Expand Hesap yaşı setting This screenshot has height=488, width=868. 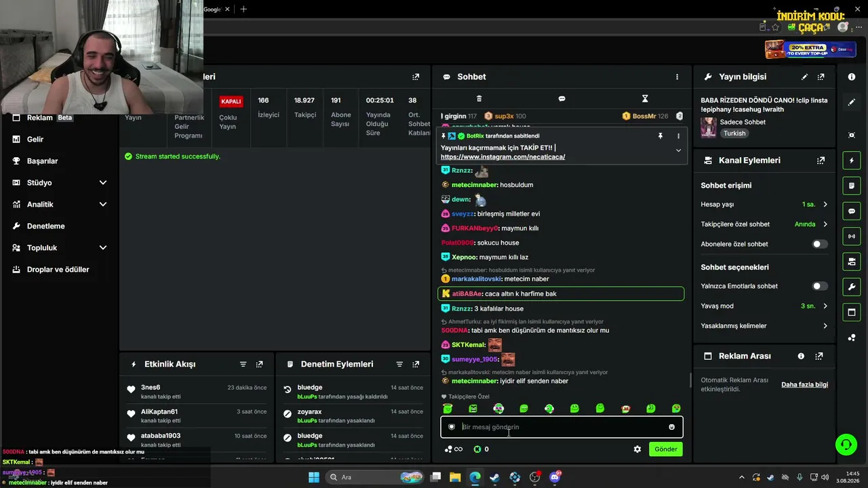(x=764, y=204)
